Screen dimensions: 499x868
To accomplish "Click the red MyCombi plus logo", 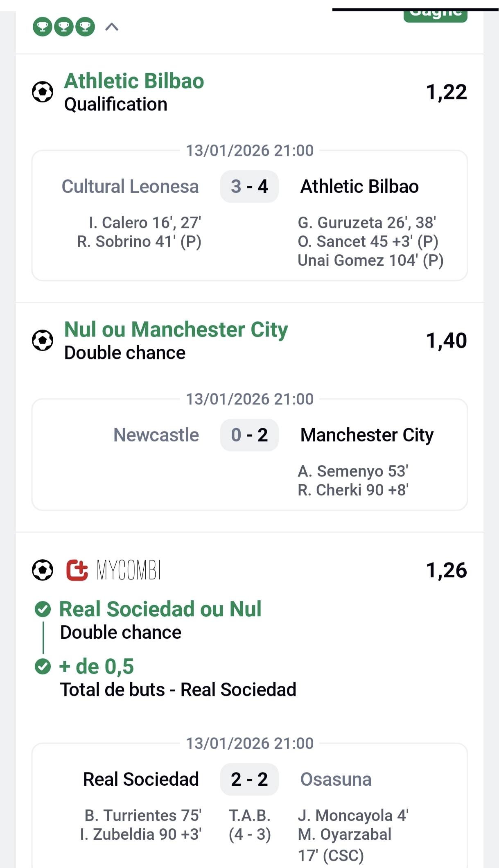I will point(77,570).
